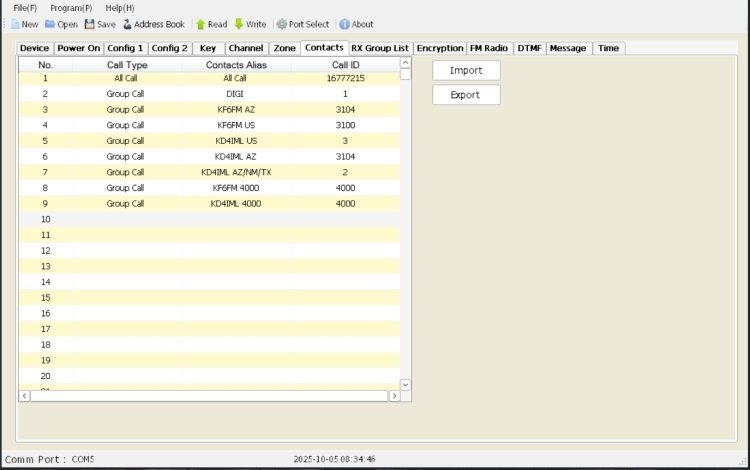Image resolution: width=750 pixels, height=470 pixels.
Task: Open the File(F) menu
Action: [x=25, y=8]
